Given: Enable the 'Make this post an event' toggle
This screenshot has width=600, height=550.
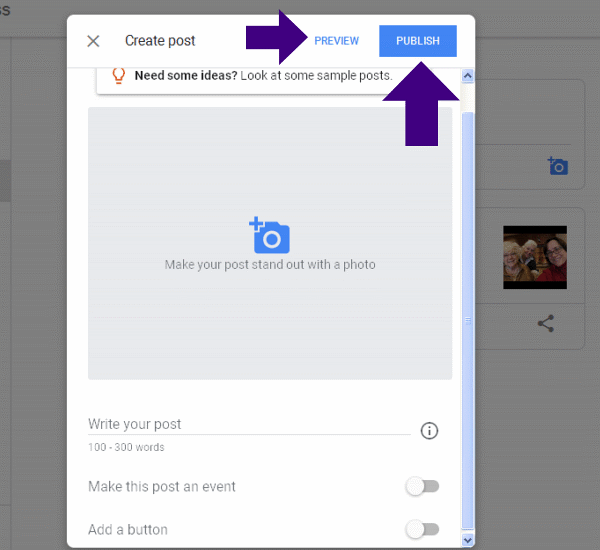Looking at the screenshot, I should (422, 487).
